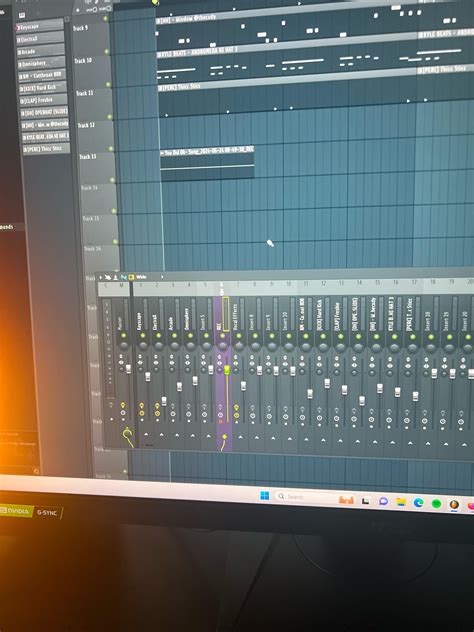Open Spotify from the taskbar
This screenshot has width=474, height=632.
tap(436, 503)
